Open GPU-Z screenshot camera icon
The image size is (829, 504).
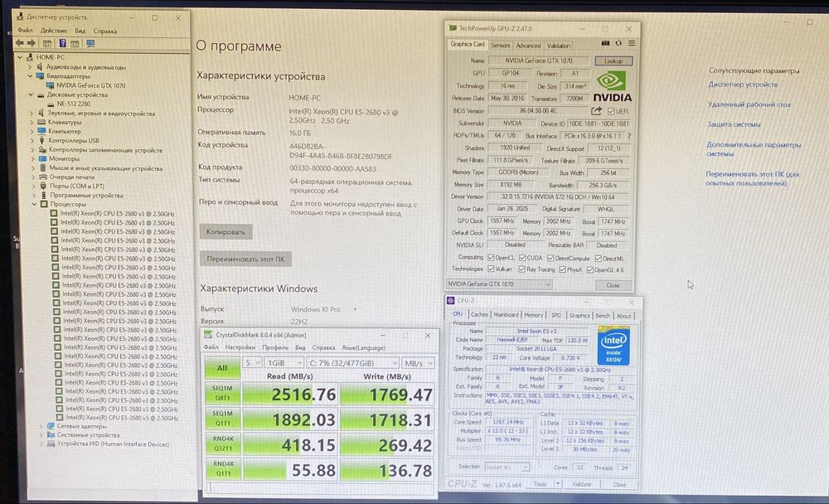click(x=605, y=43)
